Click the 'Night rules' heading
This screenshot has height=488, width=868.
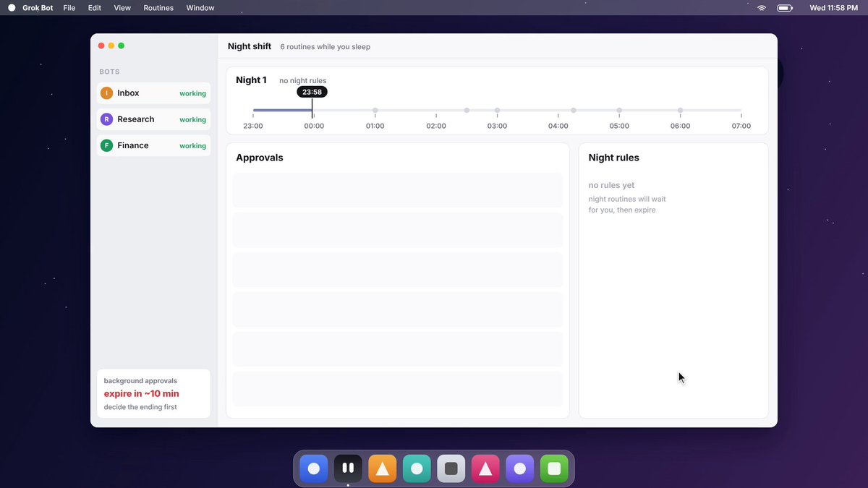pyautogui.click(x=614, y=158)
